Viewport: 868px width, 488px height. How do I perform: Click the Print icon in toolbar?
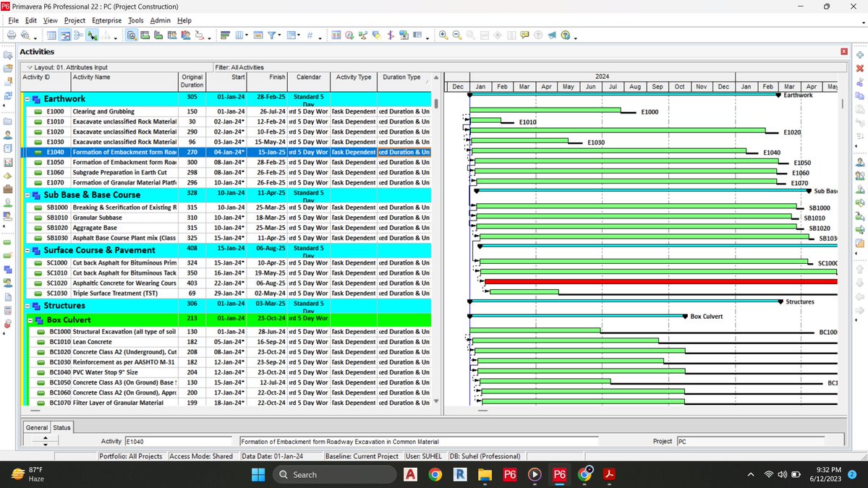click(12, 35)
